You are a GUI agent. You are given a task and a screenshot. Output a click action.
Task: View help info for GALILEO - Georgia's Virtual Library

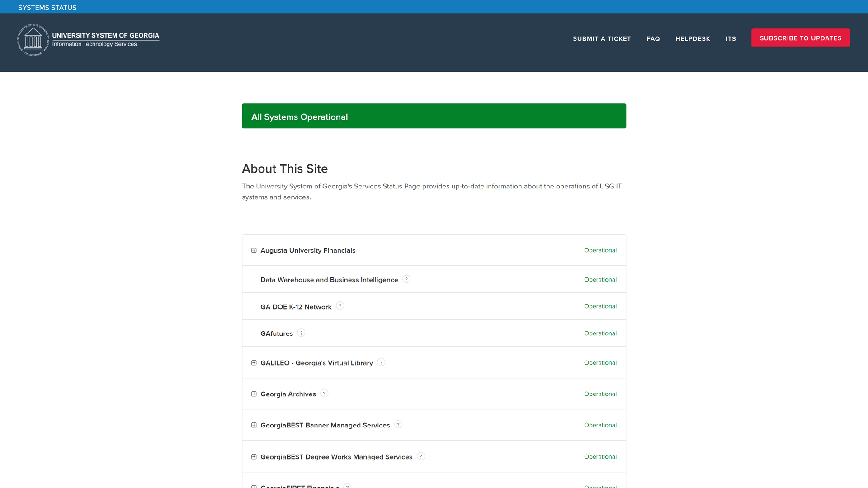(381, 362)
